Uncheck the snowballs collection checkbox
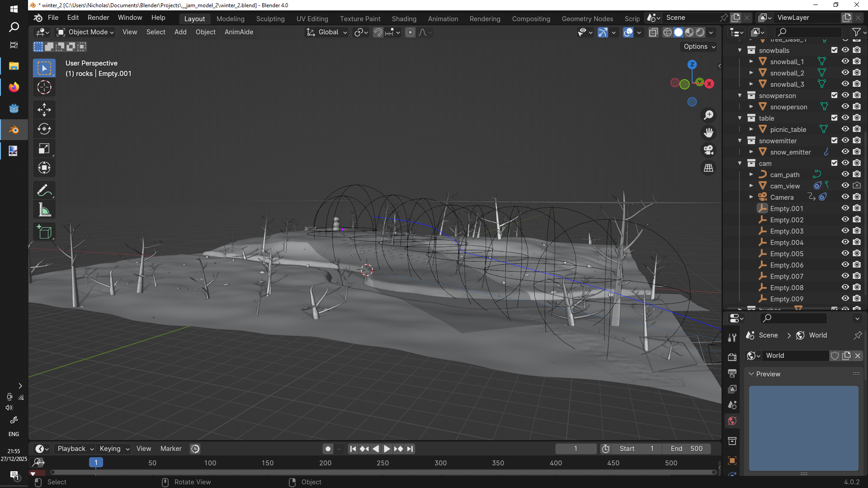868x488 pixels. point(834,50)
